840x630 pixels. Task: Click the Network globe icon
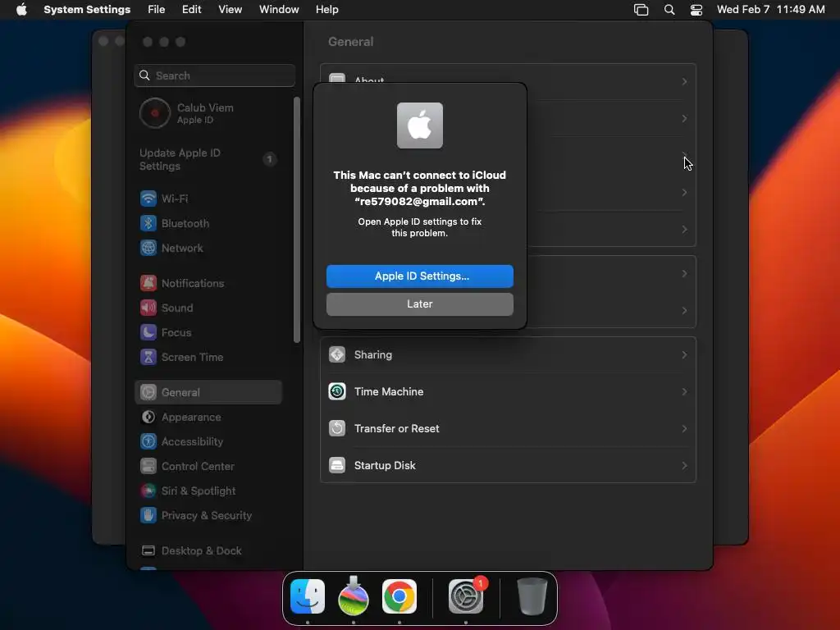coord(148,248)
